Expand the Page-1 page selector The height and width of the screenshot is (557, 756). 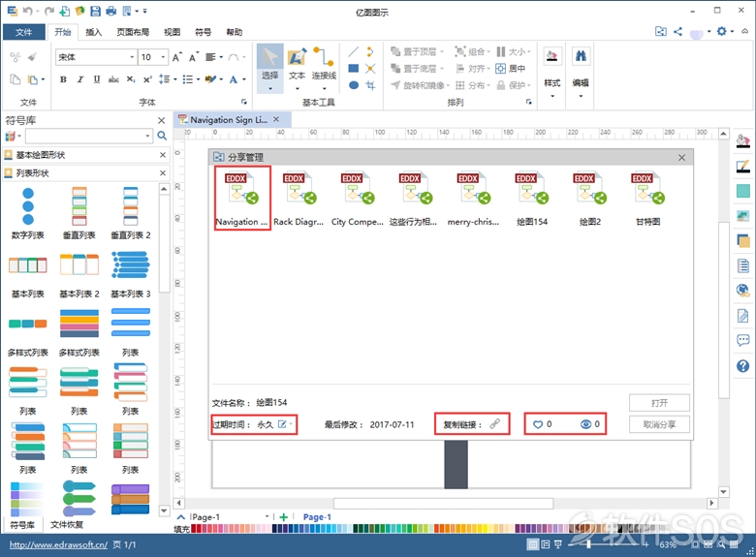267,516
